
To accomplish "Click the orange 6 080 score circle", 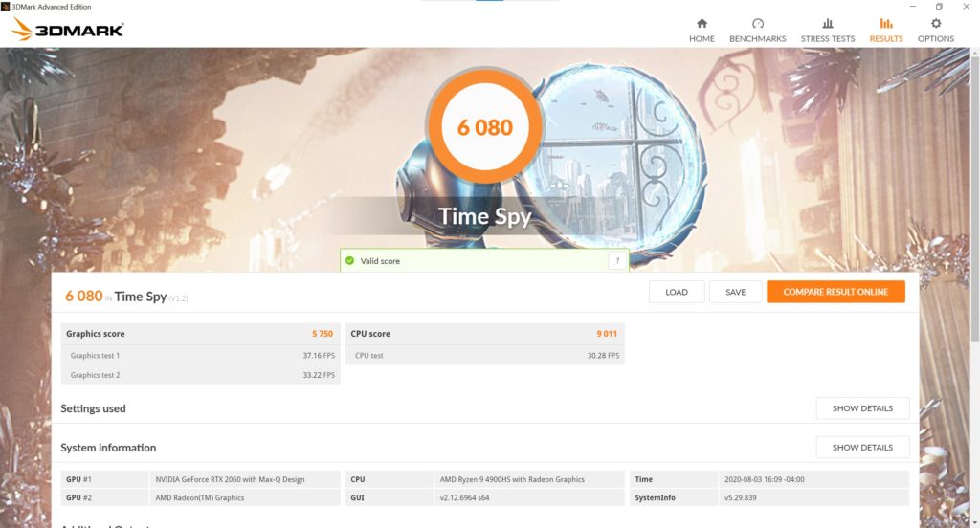I will 485,127.
